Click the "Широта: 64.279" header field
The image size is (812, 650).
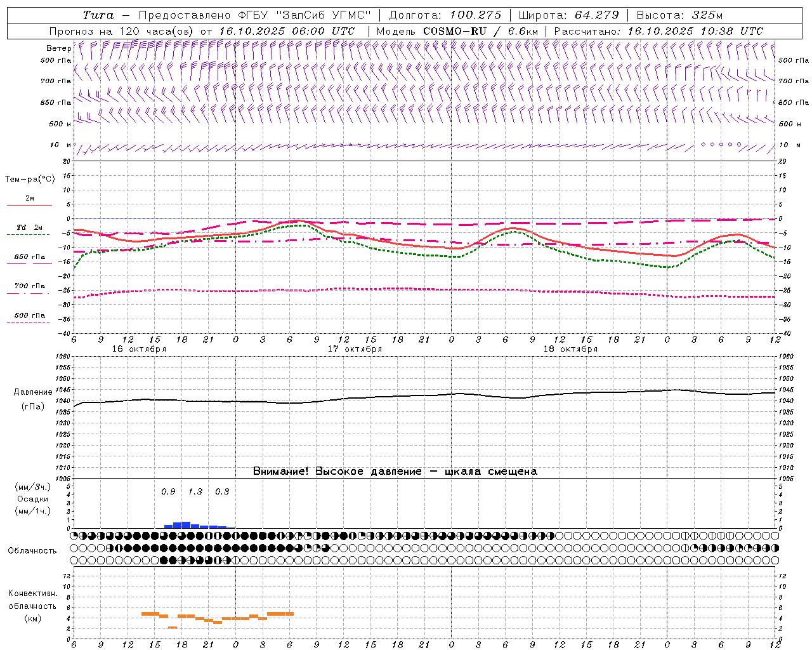(x=568, y=15)
